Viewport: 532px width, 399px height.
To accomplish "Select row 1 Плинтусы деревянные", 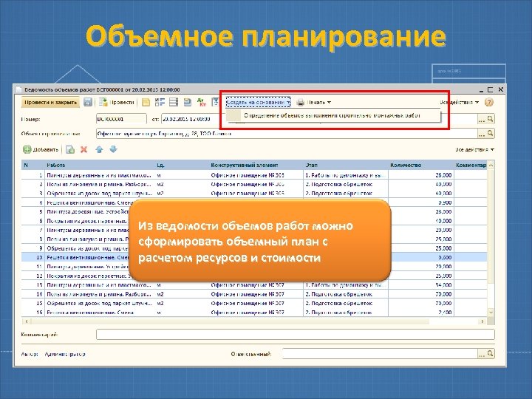I will (254, 175).
